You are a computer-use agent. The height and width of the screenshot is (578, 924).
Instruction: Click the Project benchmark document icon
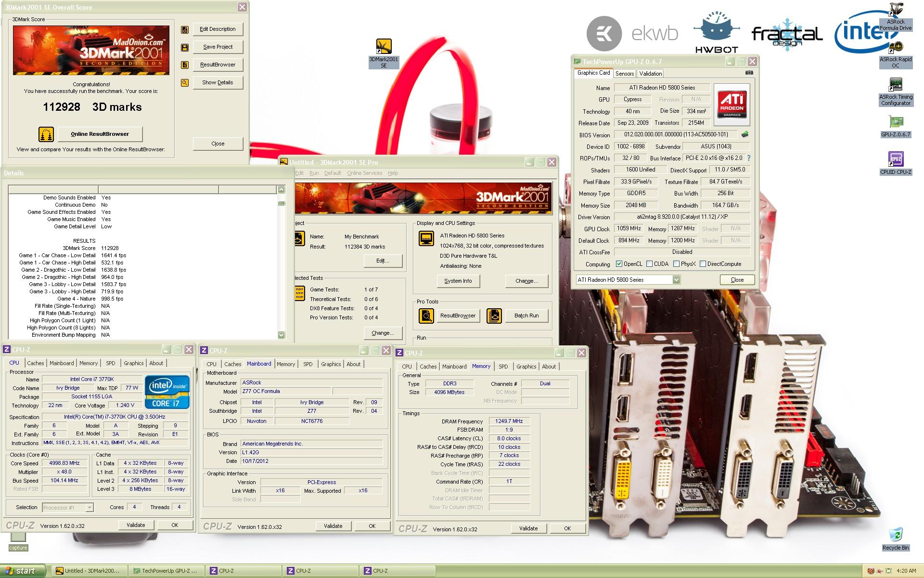pos(299,239)
